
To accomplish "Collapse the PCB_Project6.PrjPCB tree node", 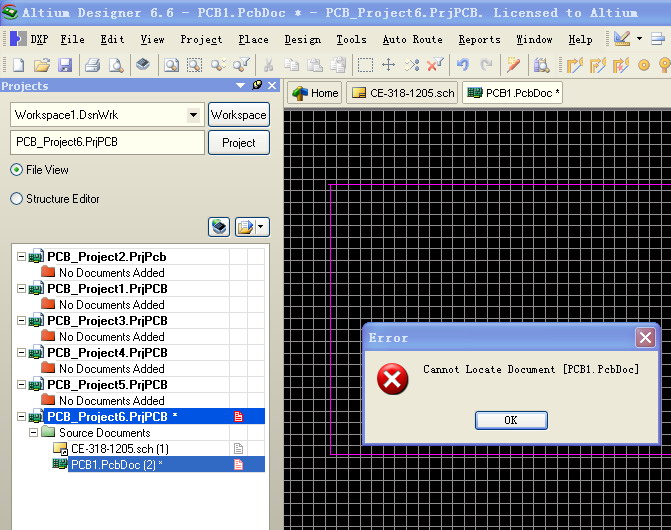I will (21, 416).
